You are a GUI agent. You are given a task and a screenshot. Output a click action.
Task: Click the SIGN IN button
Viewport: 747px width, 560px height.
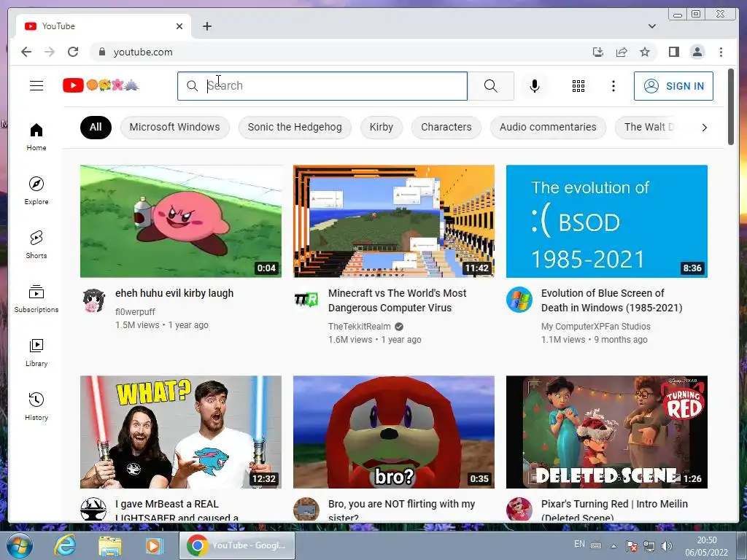click(673, 86)
